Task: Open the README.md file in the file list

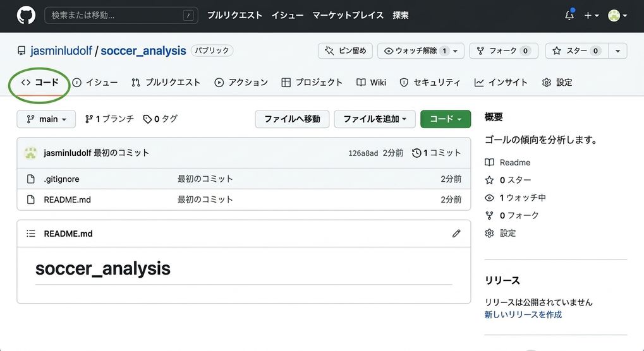Action: pyautogui.click(x=68, y=199)
